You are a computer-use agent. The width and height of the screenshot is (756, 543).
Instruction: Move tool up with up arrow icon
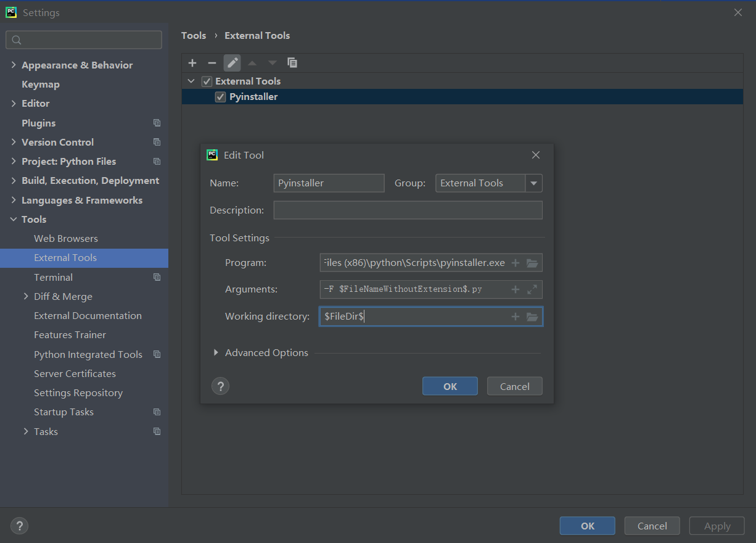(252, 63)
